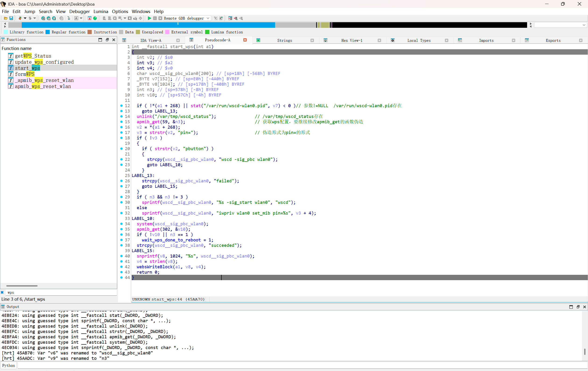Click the breakpoint list toolbar icon
The image size is (588, 371).
click(230, 18)
